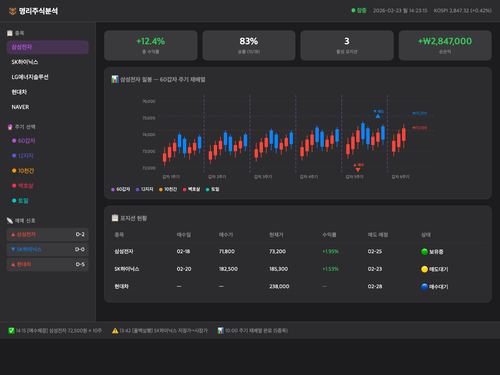This screenshot has width=500, height=375.
Task: Select NAVER in the sidebar stock list
Action: click(x=48, y=107)
